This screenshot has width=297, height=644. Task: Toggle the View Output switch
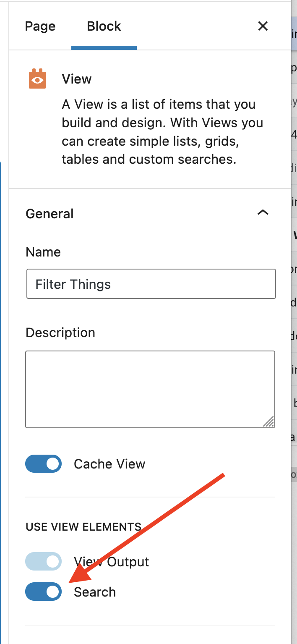[43, 561]
